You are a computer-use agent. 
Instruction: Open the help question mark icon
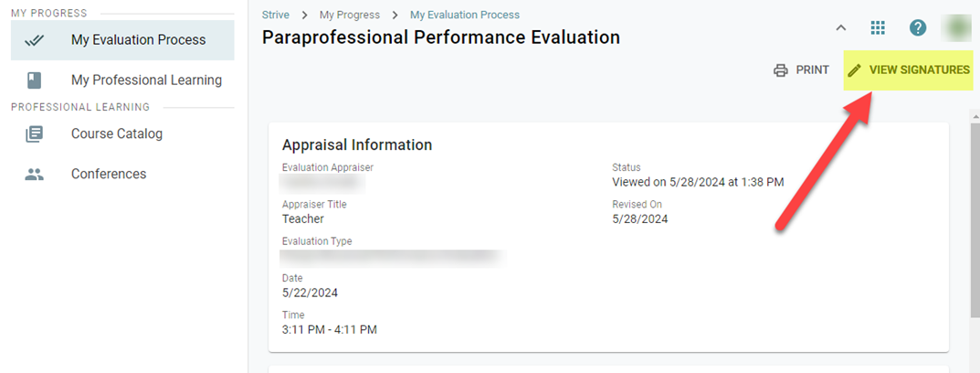918,27
